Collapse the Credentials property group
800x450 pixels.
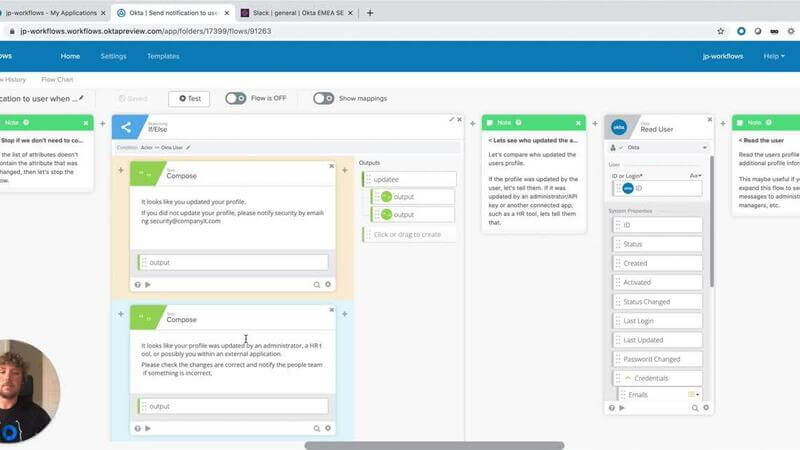point(628,378)
